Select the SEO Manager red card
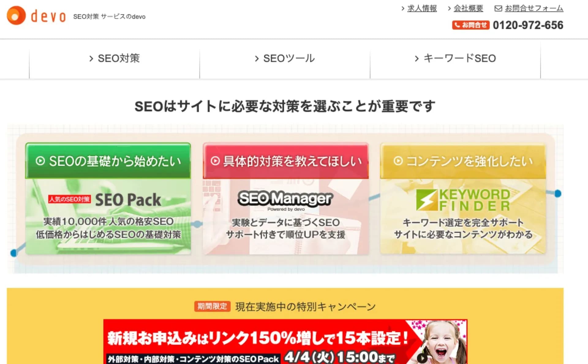This screenshot has width=588, height=364. coord(286,198)
